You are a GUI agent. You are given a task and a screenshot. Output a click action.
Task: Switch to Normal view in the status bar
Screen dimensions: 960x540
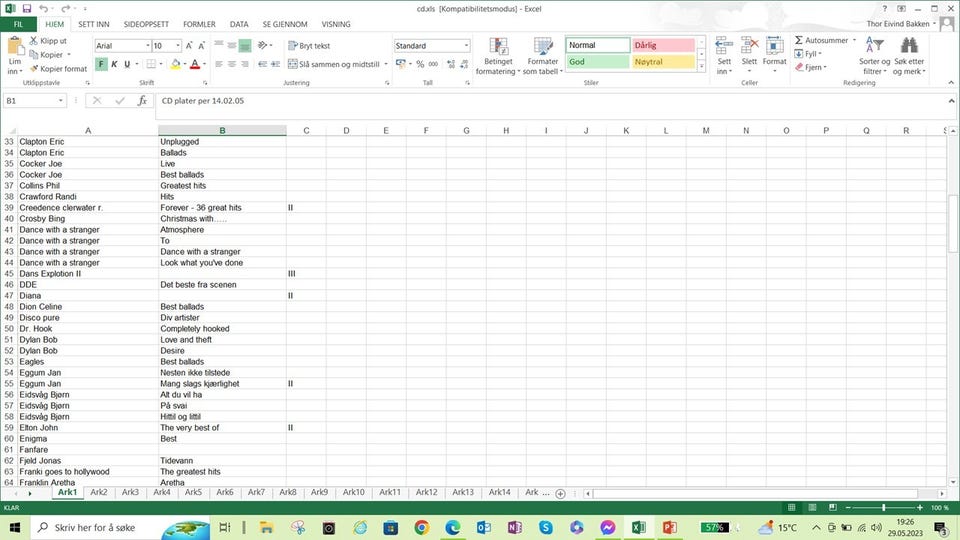pyautogui.click(x=792, y=508)
